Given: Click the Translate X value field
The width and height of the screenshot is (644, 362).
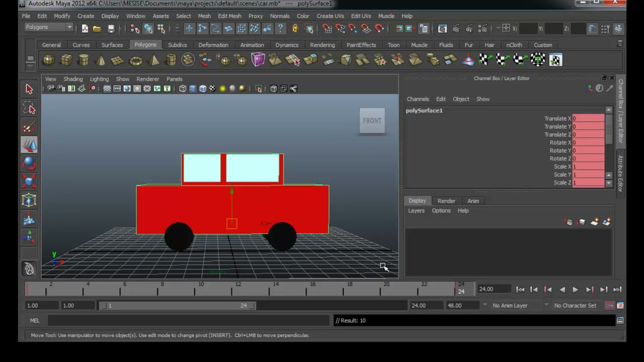Looking at the screenshot, I should tap(588, 119).
